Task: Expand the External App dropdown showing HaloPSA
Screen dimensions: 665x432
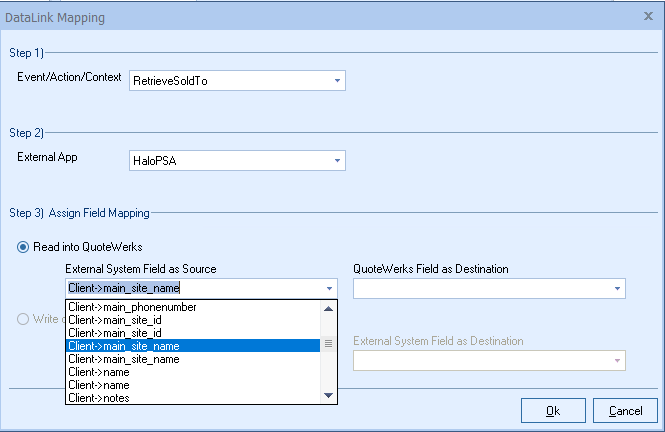Action: [x=337, y=160]
